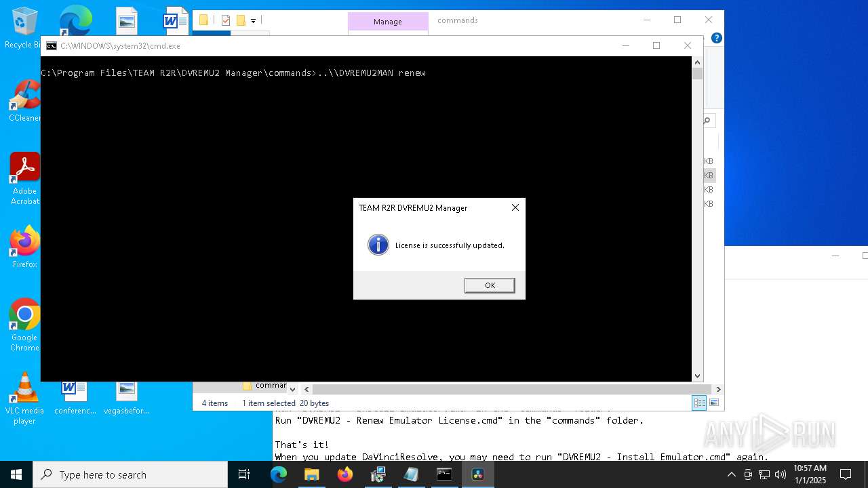Open Firefox from taskbar
The width and height of the screenshot is (868, 488).
coord(344,474)
